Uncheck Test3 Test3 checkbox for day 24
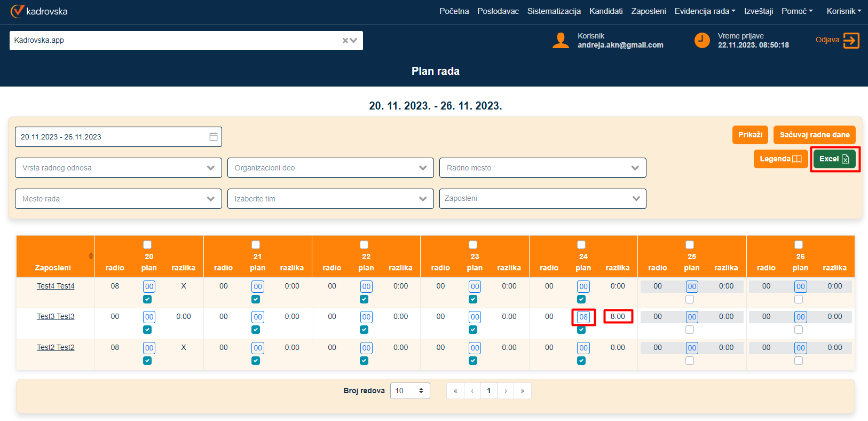 pos(581,330)
